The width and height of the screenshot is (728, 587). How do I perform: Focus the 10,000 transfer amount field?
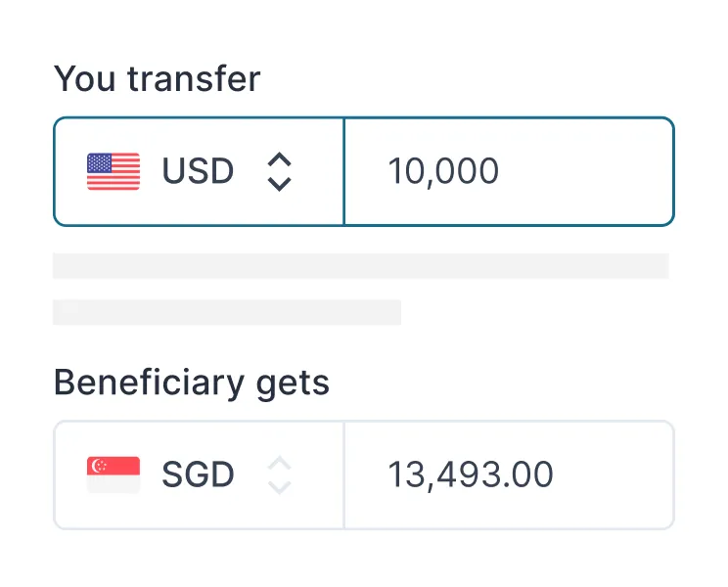coord(443,171)
